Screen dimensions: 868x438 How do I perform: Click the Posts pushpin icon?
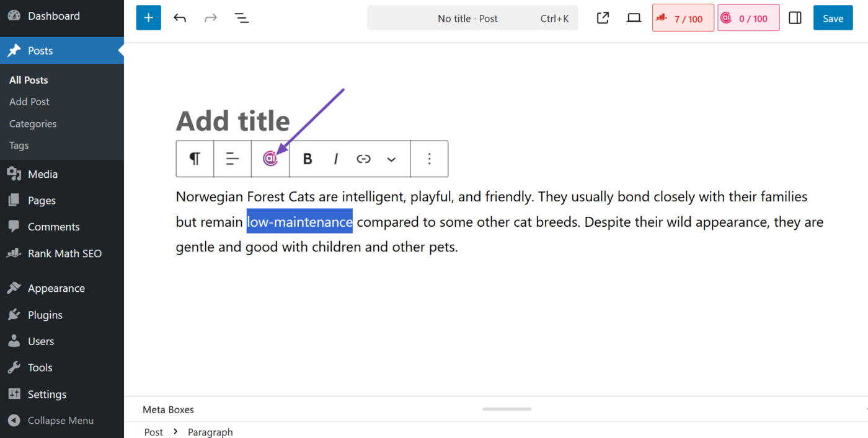click(14, 51)
